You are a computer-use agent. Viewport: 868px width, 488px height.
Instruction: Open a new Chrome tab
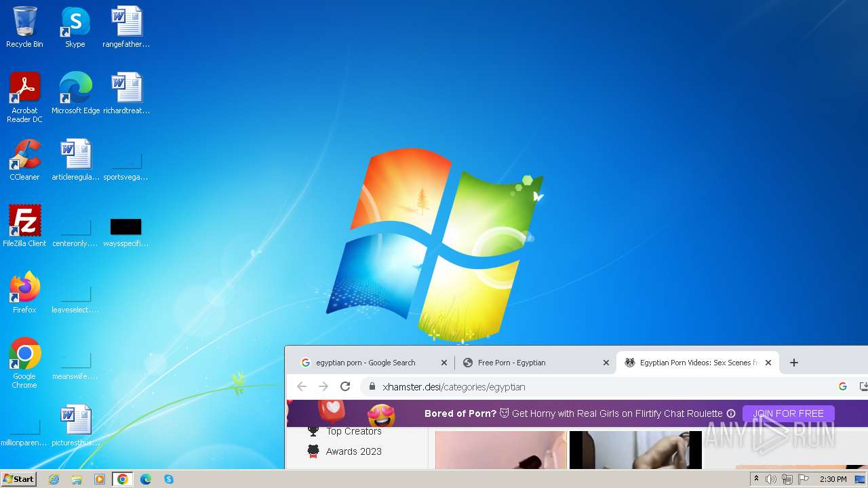pyautogui.click(x=794, y=363)
